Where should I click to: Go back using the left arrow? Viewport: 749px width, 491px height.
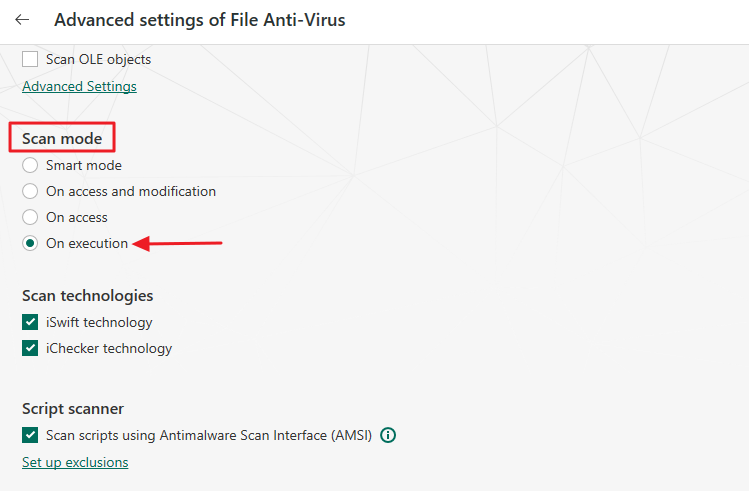click(22, 20)
